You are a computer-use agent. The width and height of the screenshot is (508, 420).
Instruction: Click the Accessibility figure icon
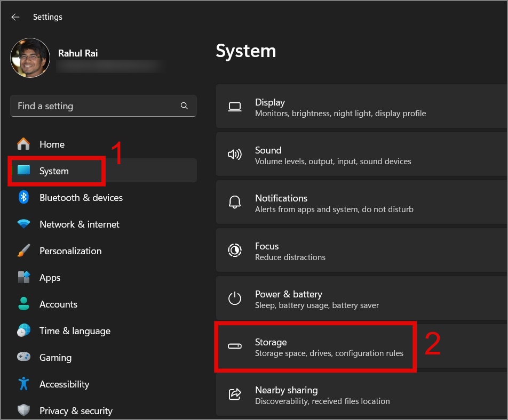coord(23,384)
